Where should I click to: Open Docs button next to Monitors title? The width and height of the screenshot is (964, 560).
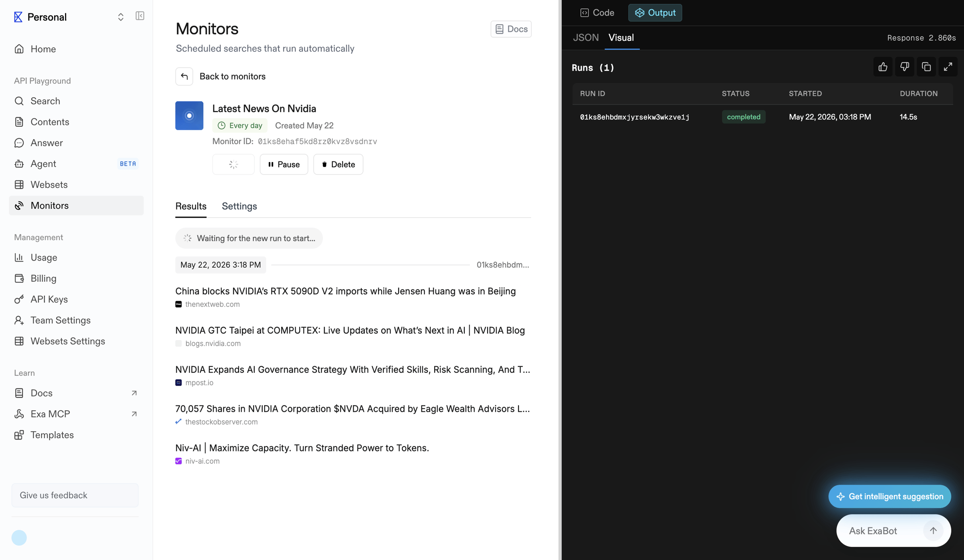pos(511,29)
